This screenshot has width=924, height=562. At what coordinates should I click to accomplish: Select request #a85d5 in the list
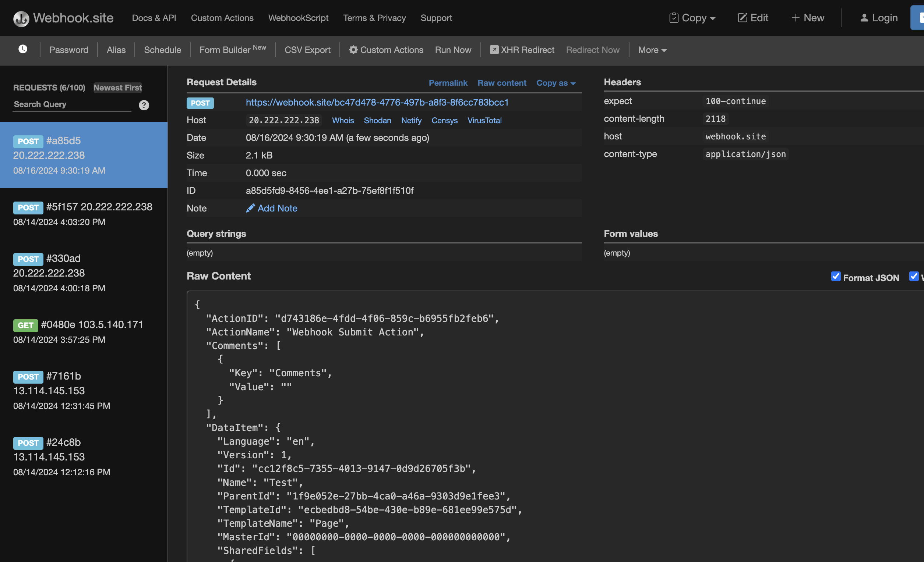84,155
